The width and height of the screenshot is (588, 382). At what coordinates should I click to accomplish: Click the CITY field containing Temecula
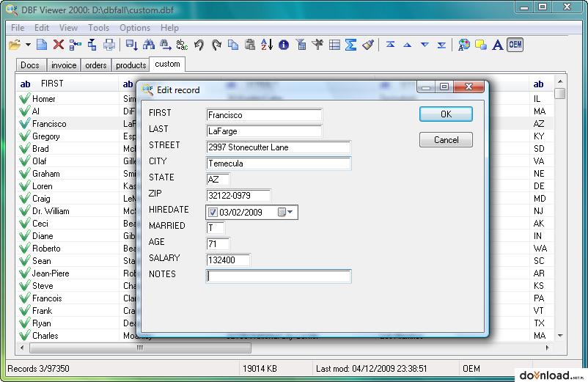pos(279,164)
